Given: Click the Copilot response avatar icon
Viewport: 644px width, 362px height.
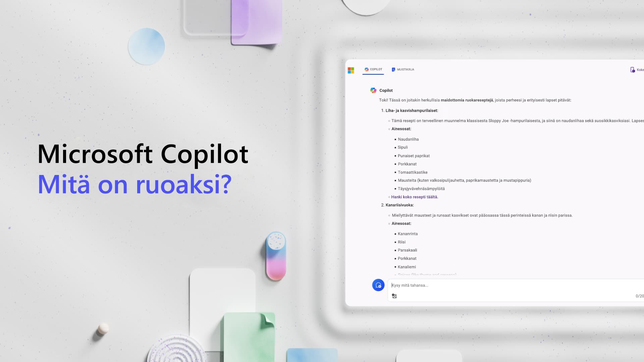Looking at the screenshot, I should [x=373, y=90].
